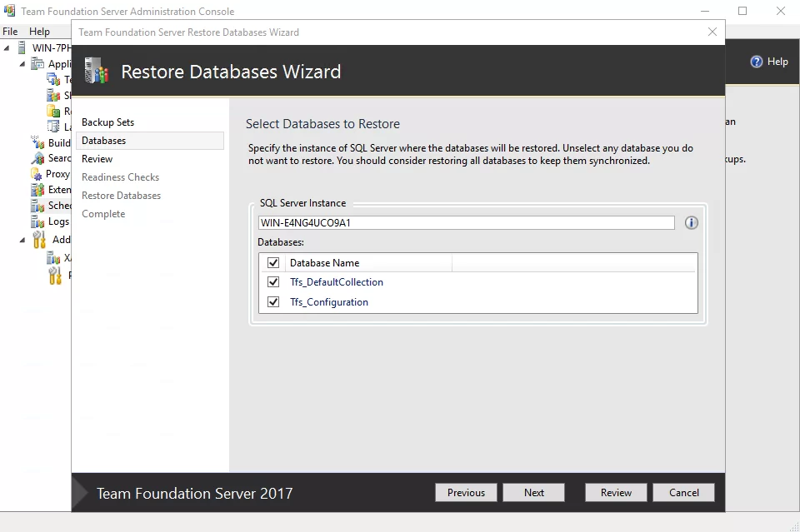This screenshot has height=532, width=800.
Task: Open the Help menu in menu bar
Action: (39, 32)
